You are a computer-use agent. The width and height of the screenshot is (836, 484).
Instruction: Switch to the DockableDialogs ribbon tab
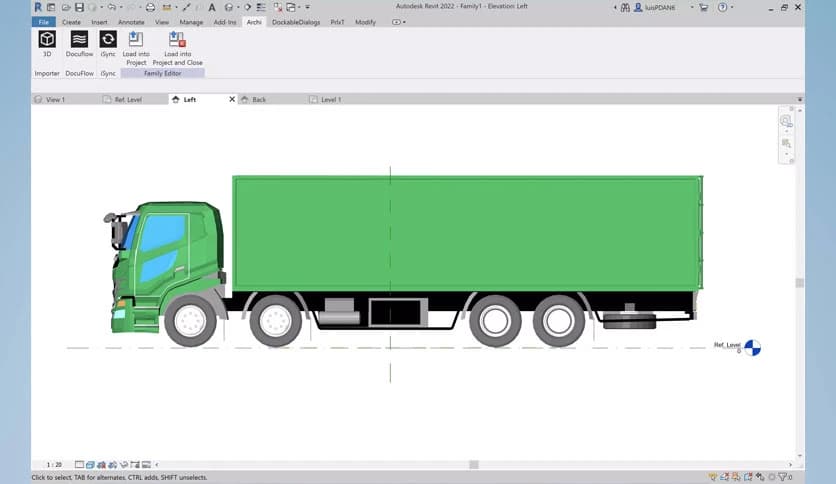click(296, 22)
